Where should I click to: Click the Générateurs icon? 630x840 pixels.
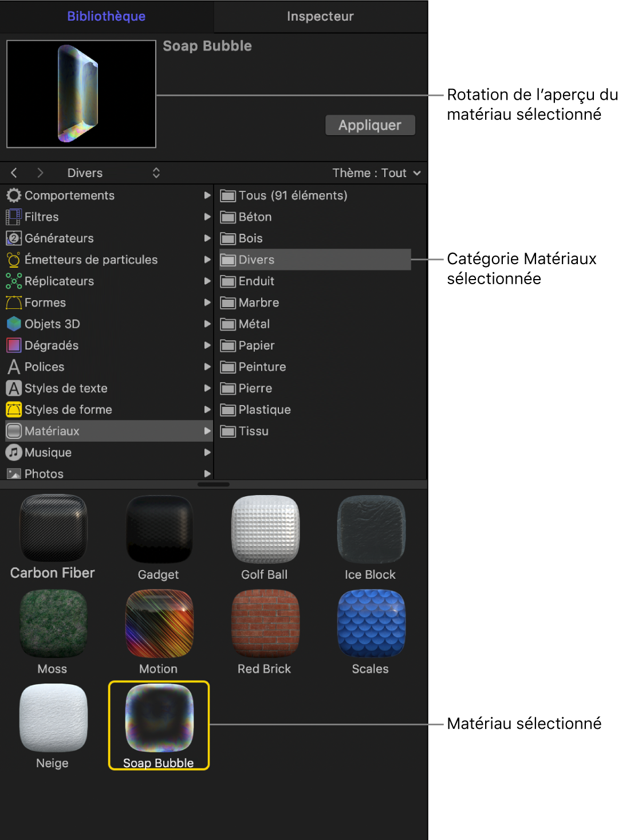tap(14, 238)
